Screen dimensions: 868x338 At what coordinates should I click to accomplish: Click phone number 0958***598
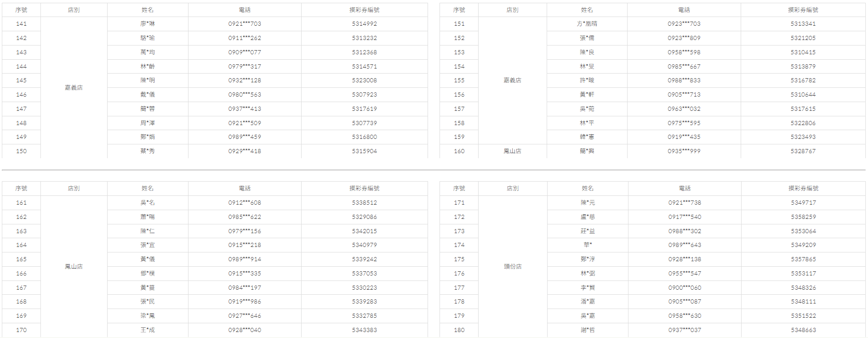(684, 52)
